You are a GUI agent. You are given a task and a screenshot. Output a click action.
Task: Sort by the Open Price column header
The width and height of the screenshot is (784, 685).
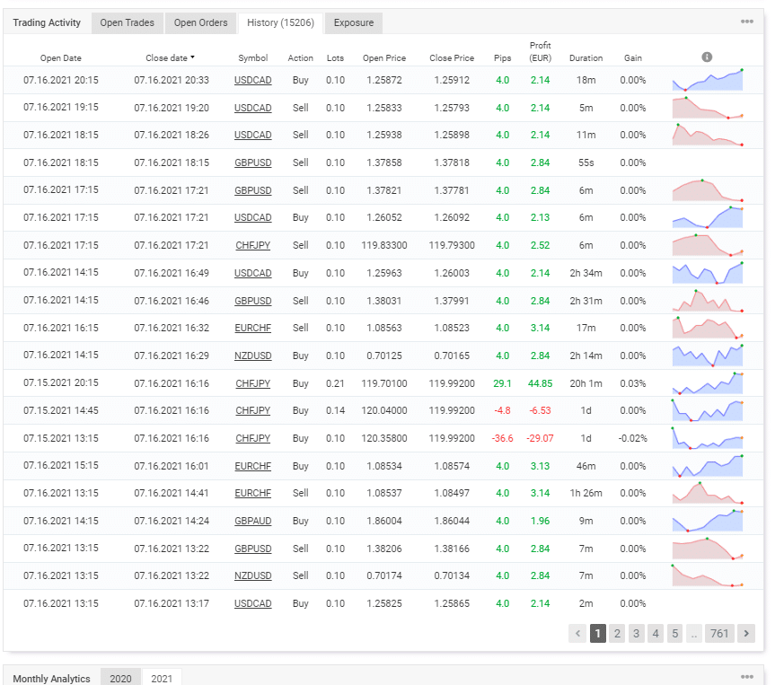pos(384,58)
